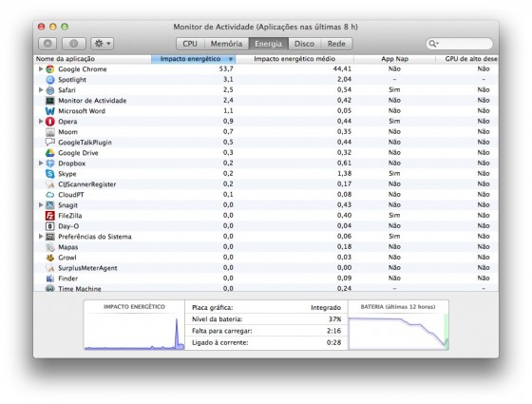Reverse sort on Impacto energético column

(x=193, y=59)
